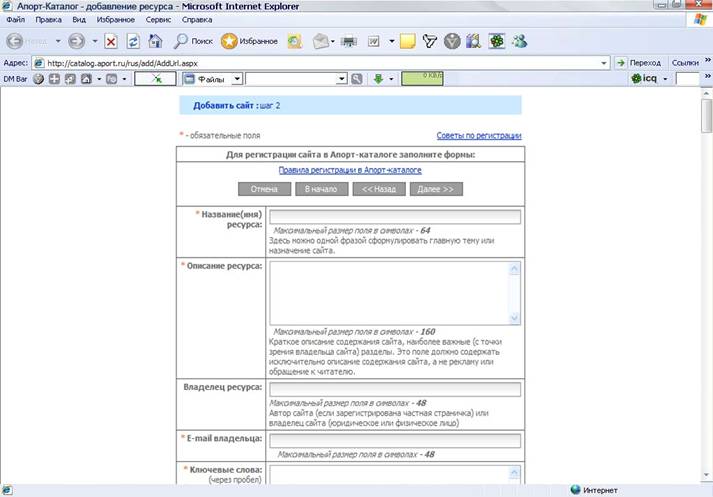Screen dimensions: 713x497
Task: Open the Справка menu
Action: (197, 20)
